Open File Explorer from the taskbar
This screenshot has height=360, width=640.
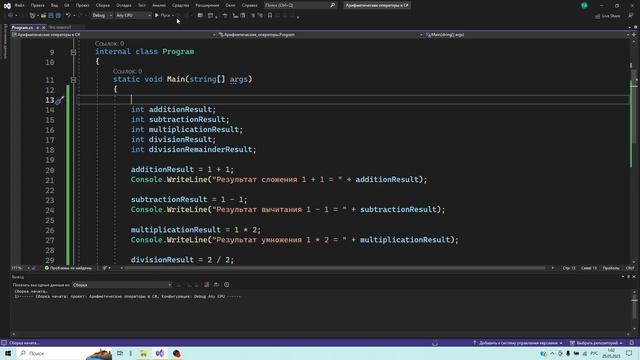(x=143, y=353)
